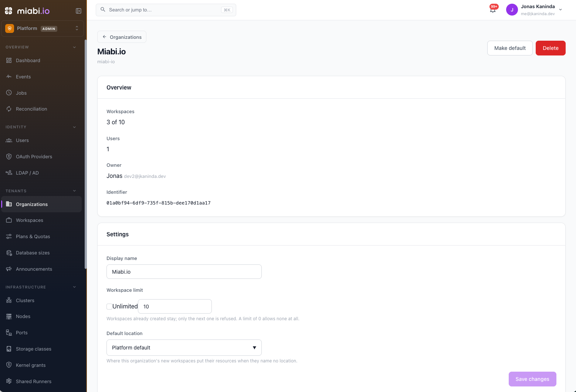Viewport: 576px width, 392px height.
Task: Open the Dashboard menu item
Action: (x=41, y=60)
